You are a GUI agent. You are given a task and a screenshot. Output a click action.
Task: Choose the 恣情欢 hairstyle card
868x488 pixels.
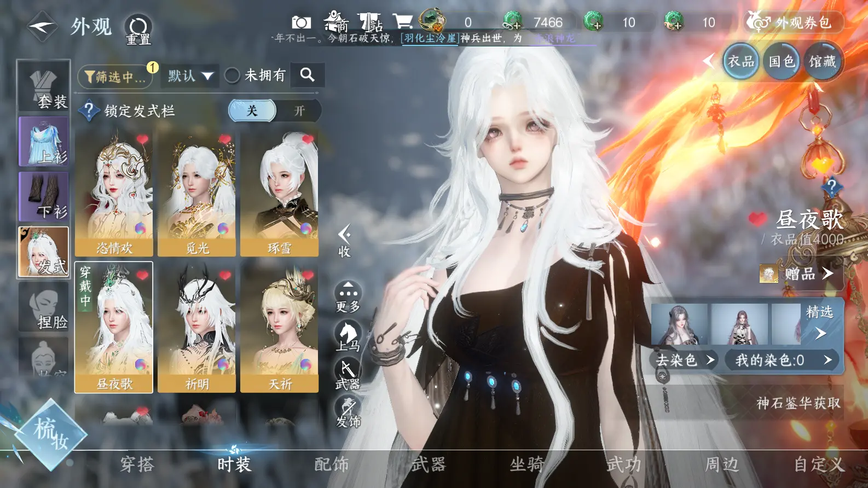(114, 193)
